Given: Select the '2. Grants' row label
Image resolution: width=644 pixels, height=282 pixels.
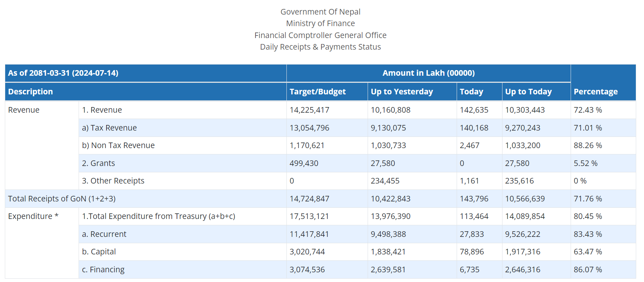Looking at the screenshot, I should pyautogui.click(x=98, y=163).
